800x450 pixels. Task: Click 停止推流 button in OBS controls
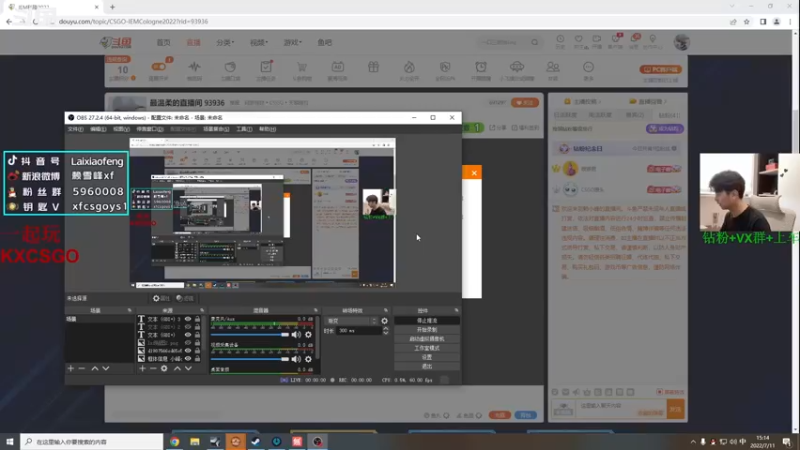427,320
